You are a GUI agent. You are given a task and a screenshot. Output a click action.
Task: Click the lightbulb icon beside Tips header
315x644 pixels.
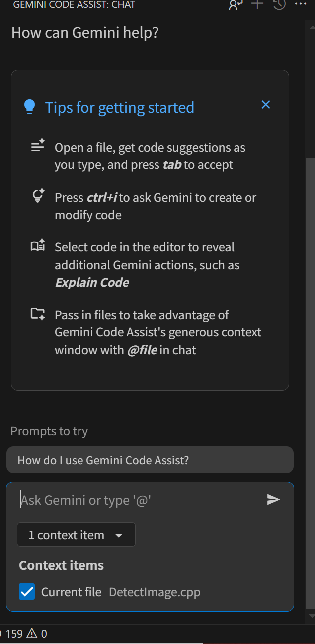pos(30,106)
